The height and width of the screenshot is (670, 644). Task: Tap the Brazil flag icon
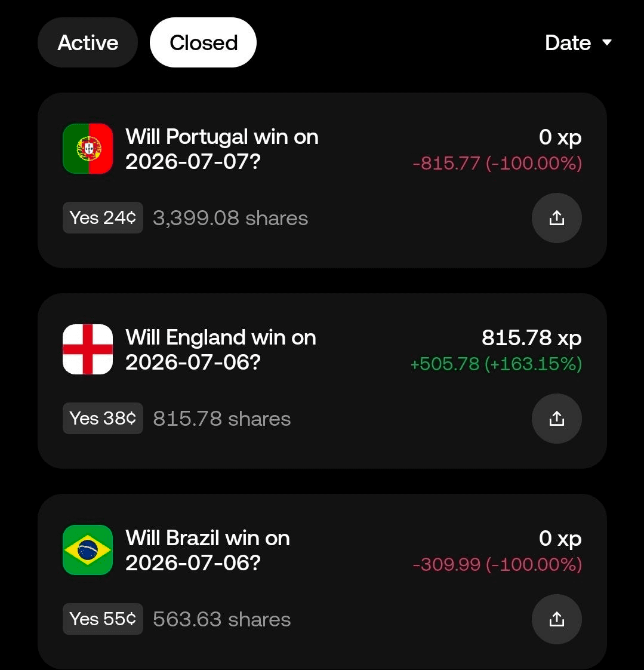pyautogui.click(x=88, y=550)
